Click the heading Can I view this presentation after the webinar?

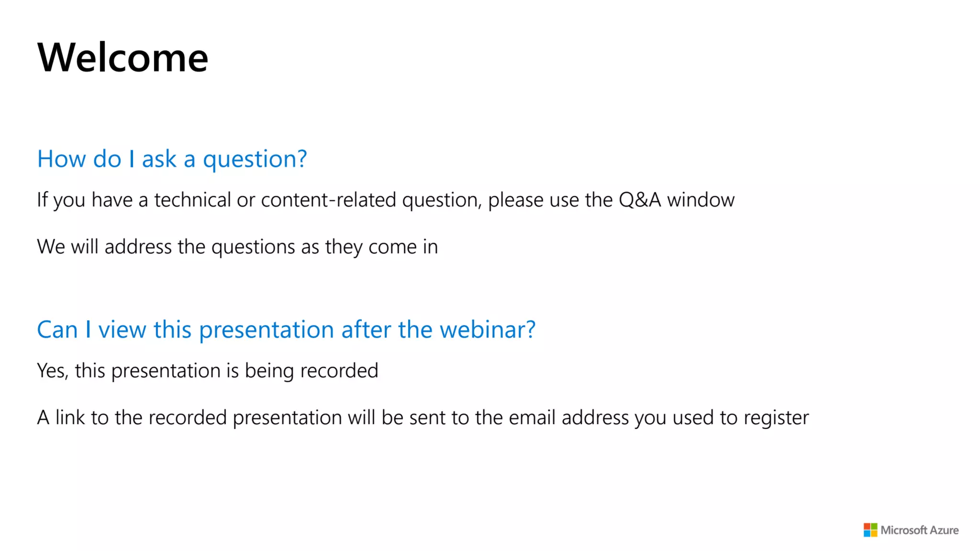286,330
